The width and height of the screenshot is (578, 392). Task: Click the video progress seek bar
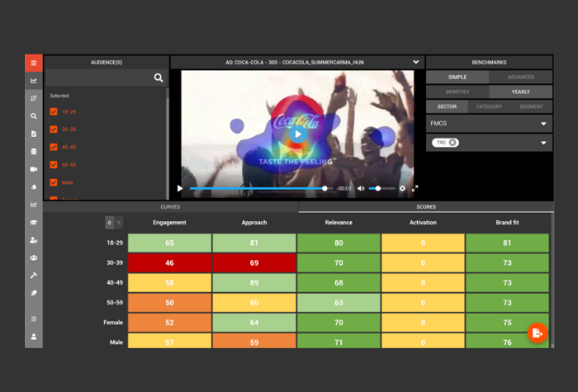258,188
